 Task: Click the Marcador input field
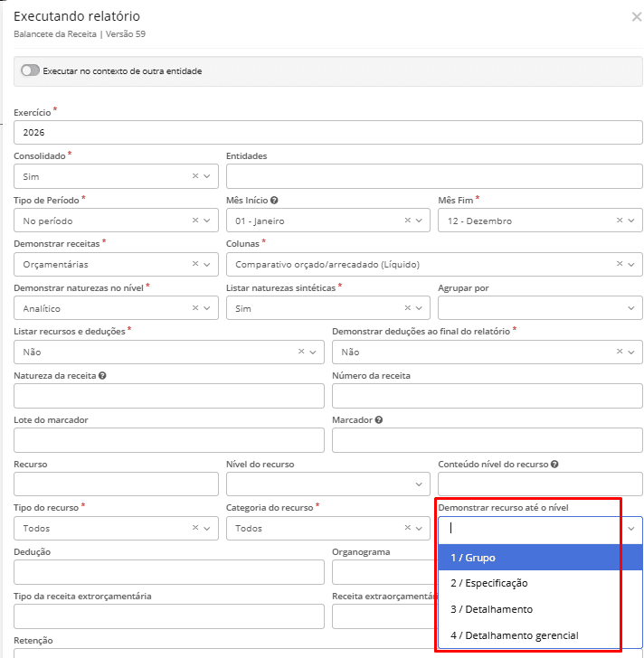click(487, 440)
